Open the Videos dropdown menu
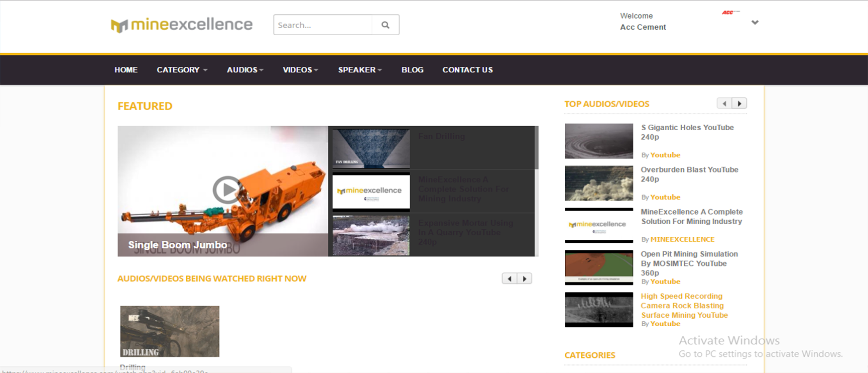 click(300, 70)
